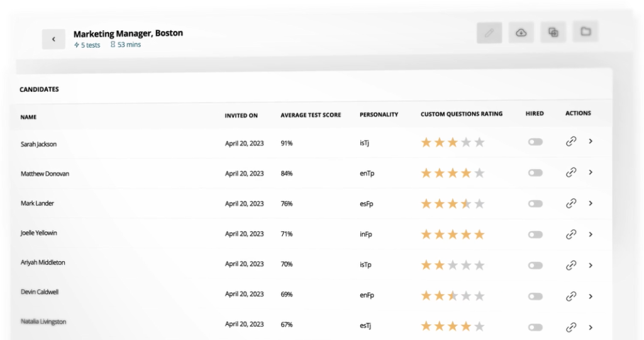Open Joelle Yellowin's details chevron
Image resolution: width=644 pixels, height=340 pixels.
tap(591, 234)
